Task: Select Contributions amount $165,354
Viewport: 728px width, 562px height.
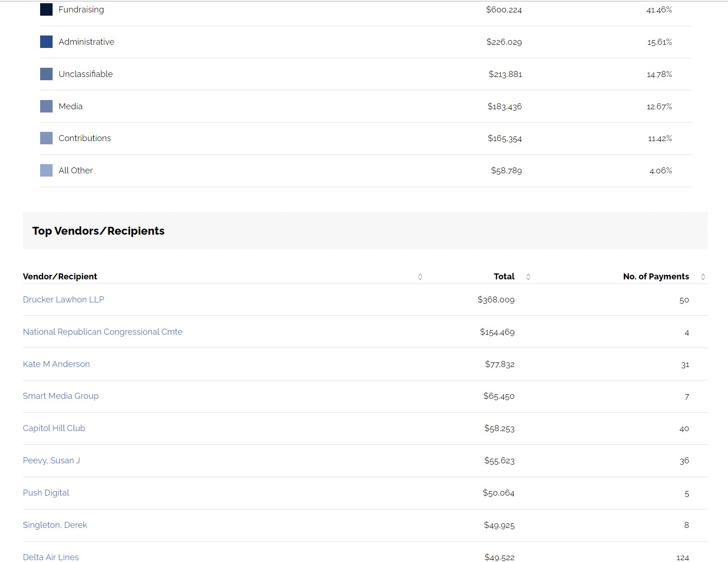Action: coord(505,138)
